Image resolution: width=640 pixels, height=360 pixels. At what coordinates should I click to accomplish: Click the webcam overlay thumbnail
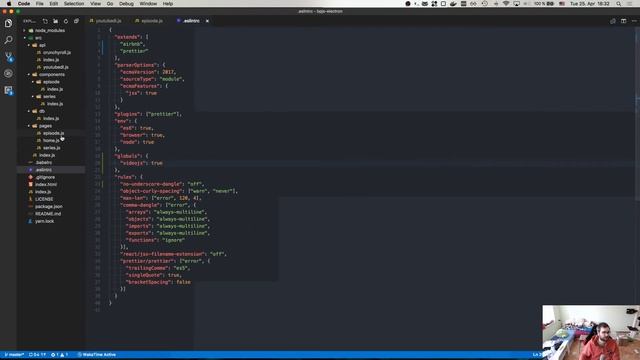coord(591,332)
